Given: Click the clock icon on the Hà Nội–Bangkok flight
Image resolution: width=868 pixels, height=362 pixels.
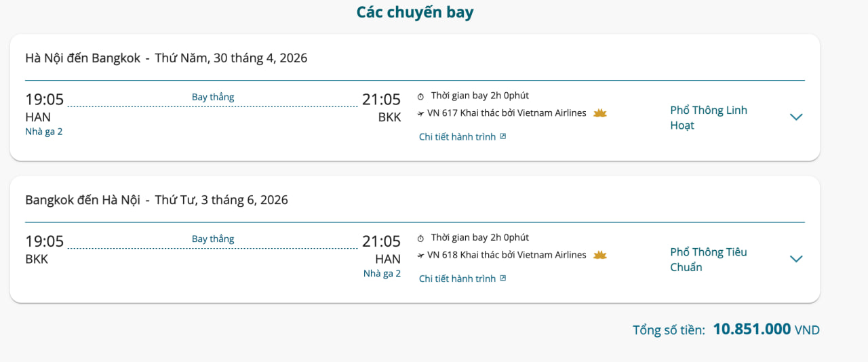Looking at the screenshot, I should click(420, 96).
